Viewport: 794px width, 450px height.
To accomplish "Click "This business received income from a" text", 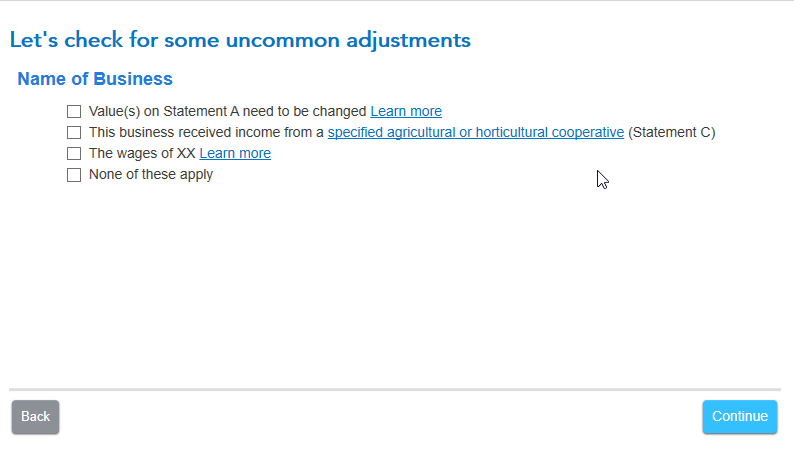I will pyautogui.click(x=206, y=133).
